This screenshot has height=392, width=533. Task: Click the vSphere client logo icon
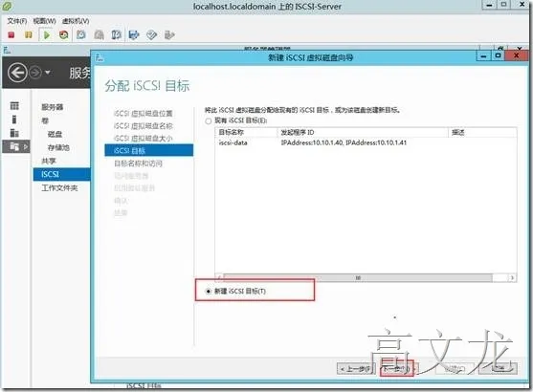(x=7, y=6)
